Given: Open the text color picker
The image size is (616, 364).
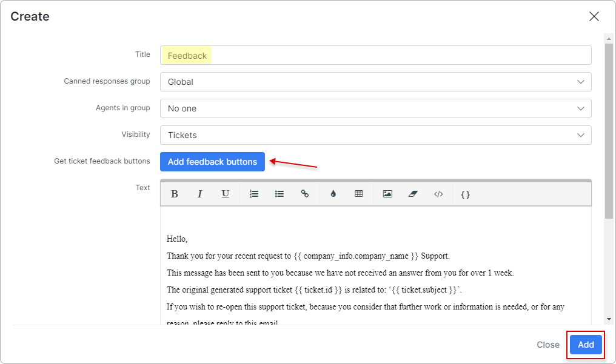Looking at the screenshot, I should coord(333,194).
